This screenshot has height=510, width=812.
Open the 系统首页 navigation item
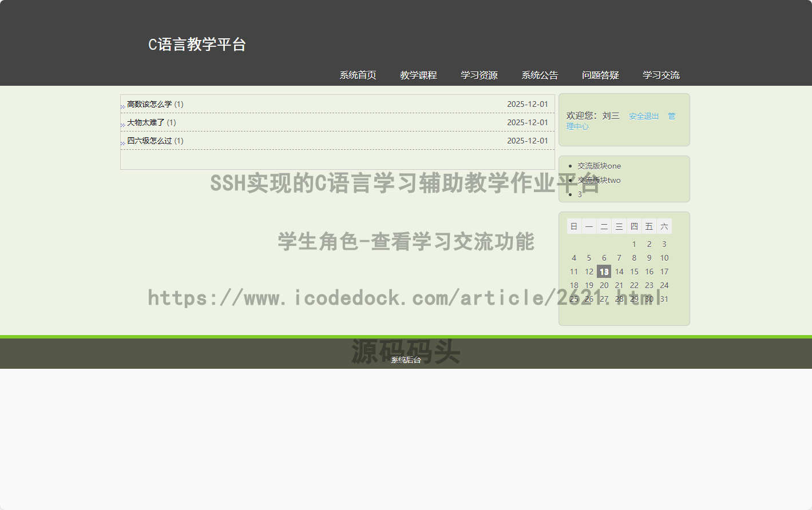point(358,75)
